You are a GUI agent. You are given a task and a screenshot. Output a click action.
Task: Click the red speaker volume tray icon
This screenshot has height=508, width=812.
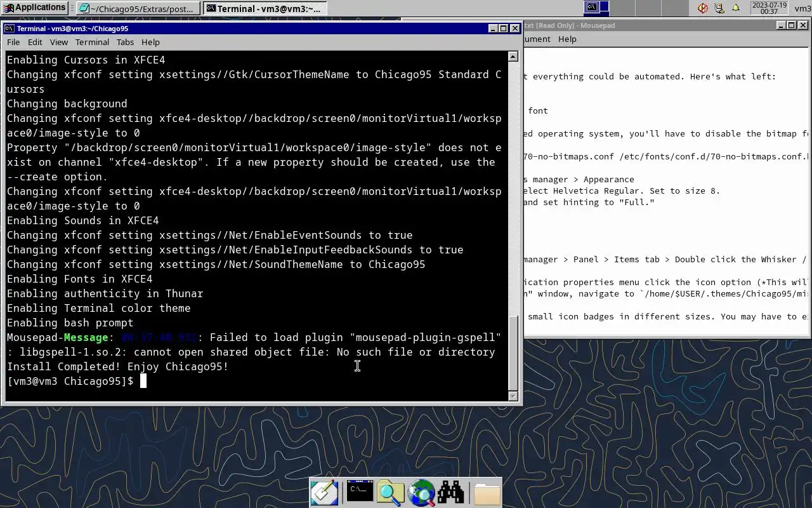pos(703,8)
